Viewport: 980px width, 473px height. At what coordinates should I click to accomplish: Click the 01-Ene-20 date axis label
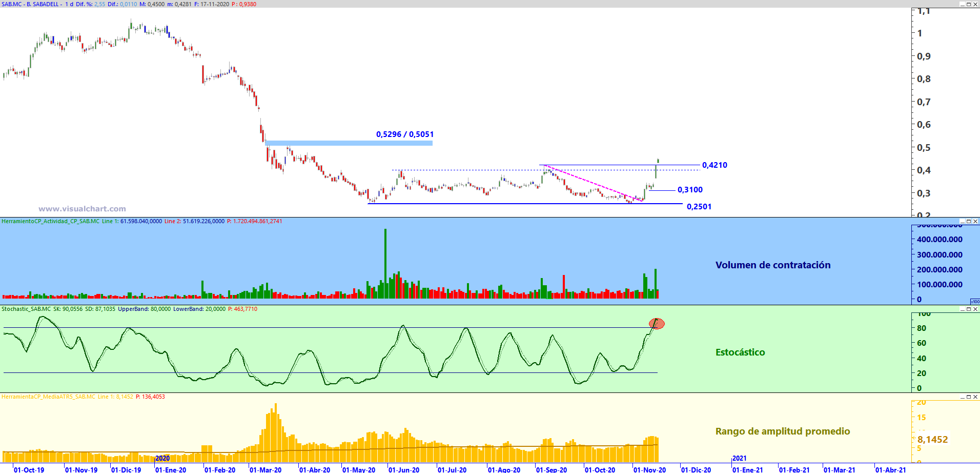coord(171,469)
